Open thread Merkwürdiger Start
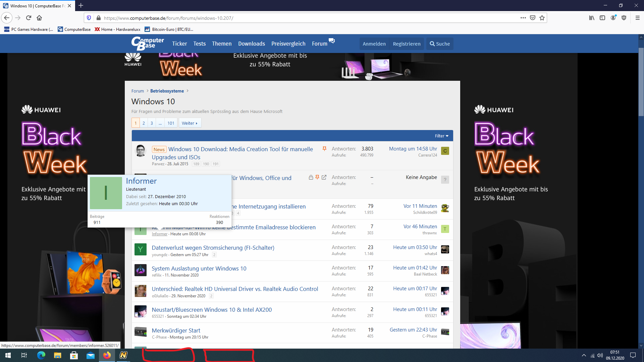 pyautogui.click(x=176, y=330)
